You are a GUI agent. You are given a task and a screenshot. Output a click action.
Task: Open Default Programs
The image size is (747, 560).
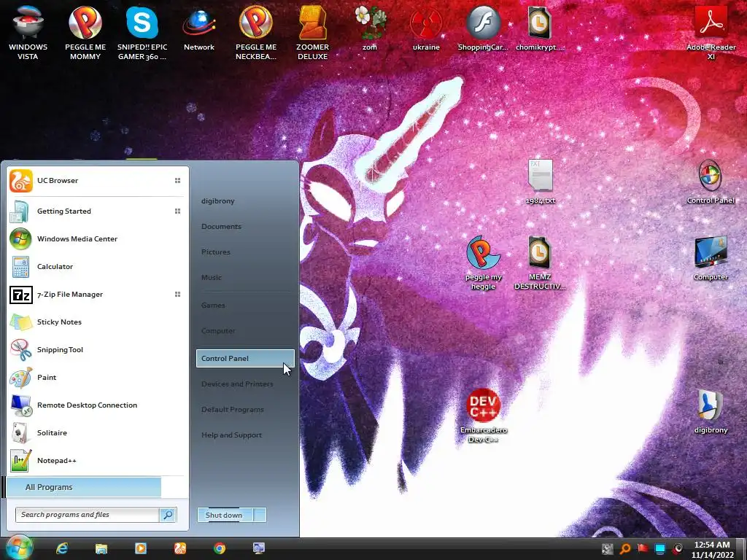point(233,410)
